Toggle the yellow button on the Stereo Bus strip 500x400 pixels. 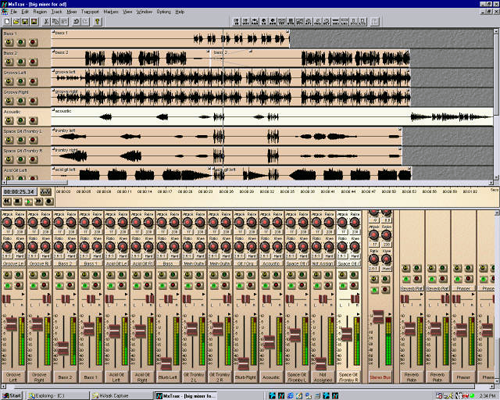click(x=375, y=278)
